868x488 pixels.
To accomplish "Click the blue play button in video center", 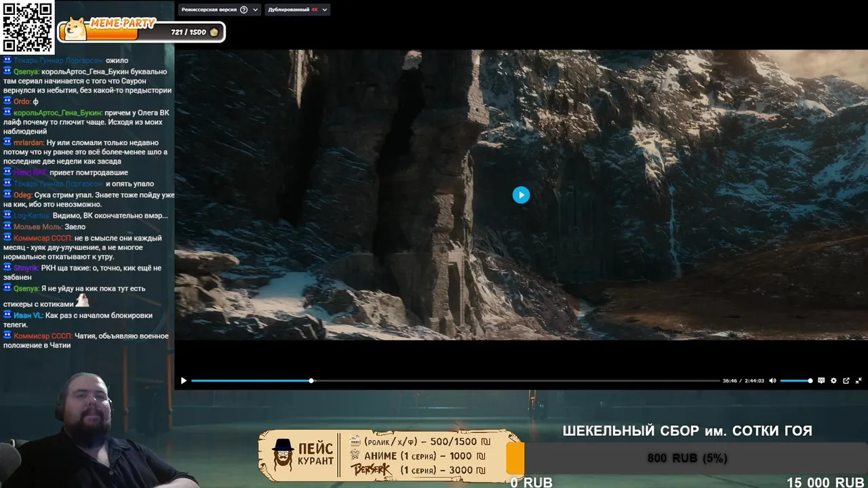I will pyautogui.click(x=521, y=195).
